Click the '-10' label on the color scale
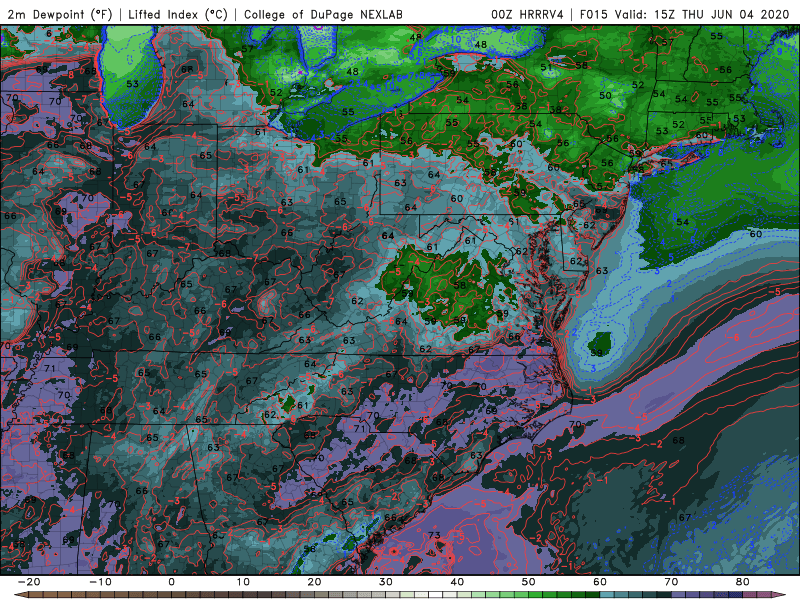Screen dimensions: 800x600 click(100, 582)
